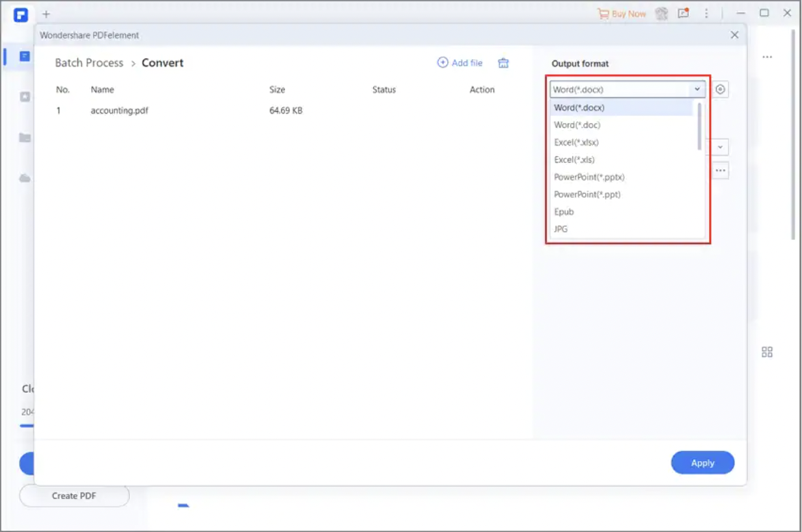Click the Add file plus icon
Viewport: 802px width, 532px height.
tap(443, 62)
